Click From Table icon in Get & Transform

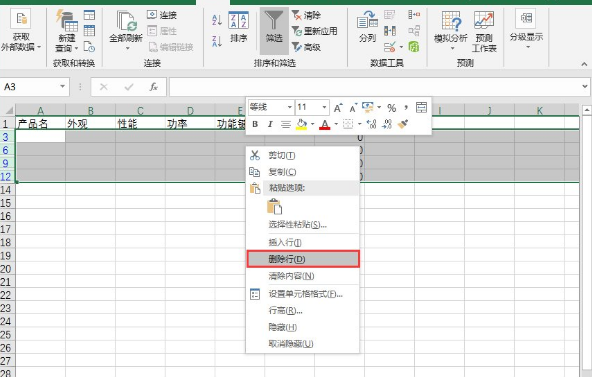[89, 31]
